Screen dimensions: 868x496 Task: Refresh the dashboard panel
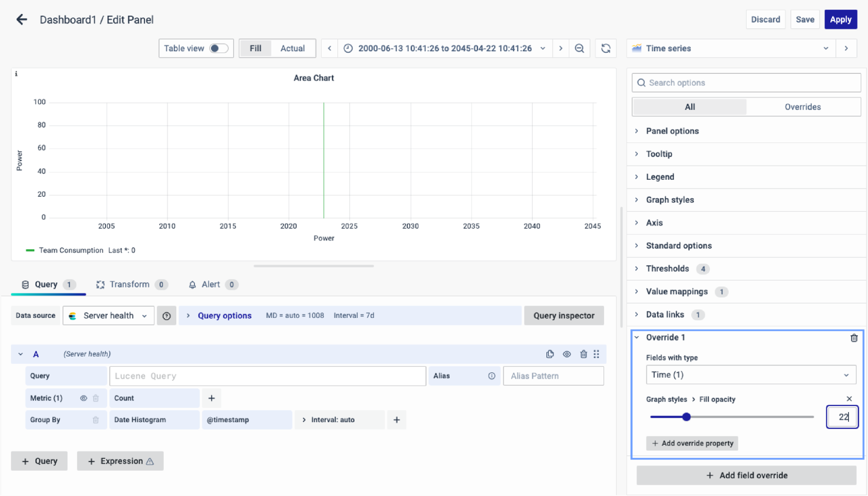606,48
